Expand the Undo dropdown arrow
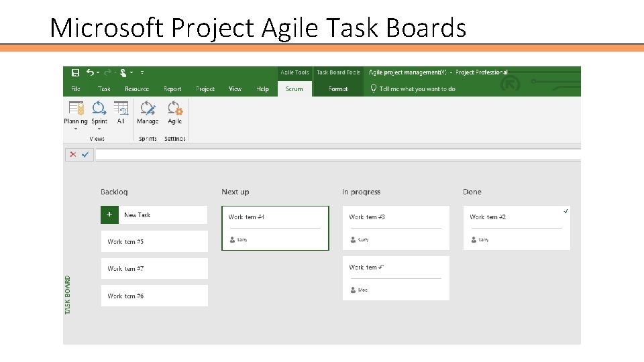The height and width of the screenshot is (362, 644). point(98,72)
